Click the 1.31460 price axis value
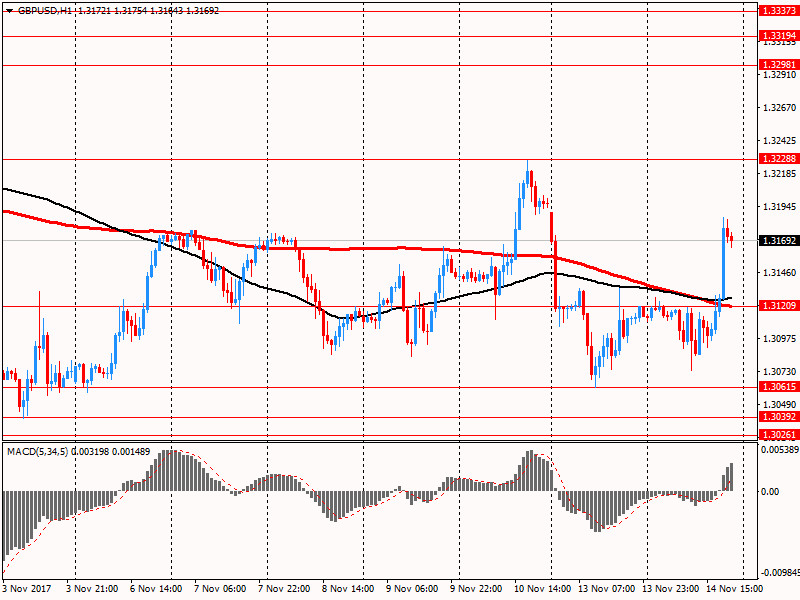The image size is (800, 600). pyautogui.click(x=779, y=273)
